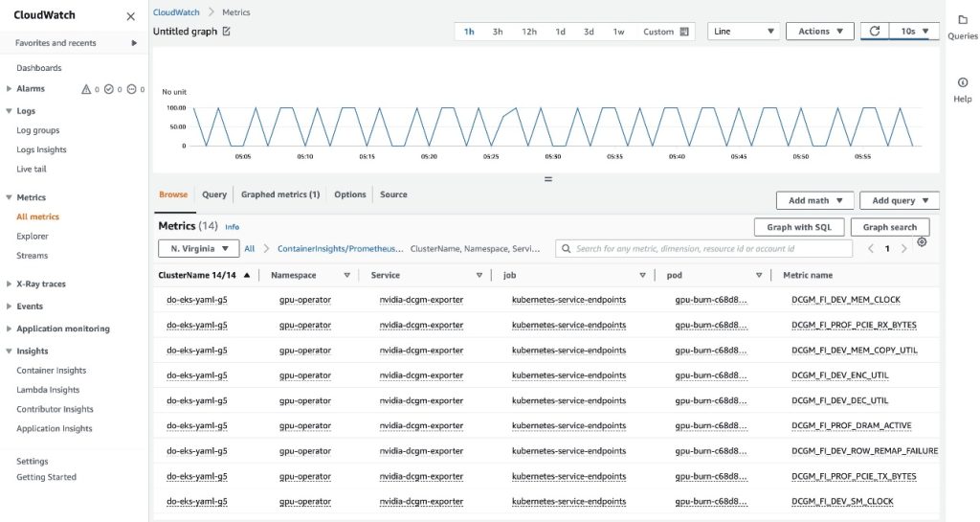This screenshot has height=522, width=980.
Task: Open the Add math dropdown
Action: (x=815, y=201)
